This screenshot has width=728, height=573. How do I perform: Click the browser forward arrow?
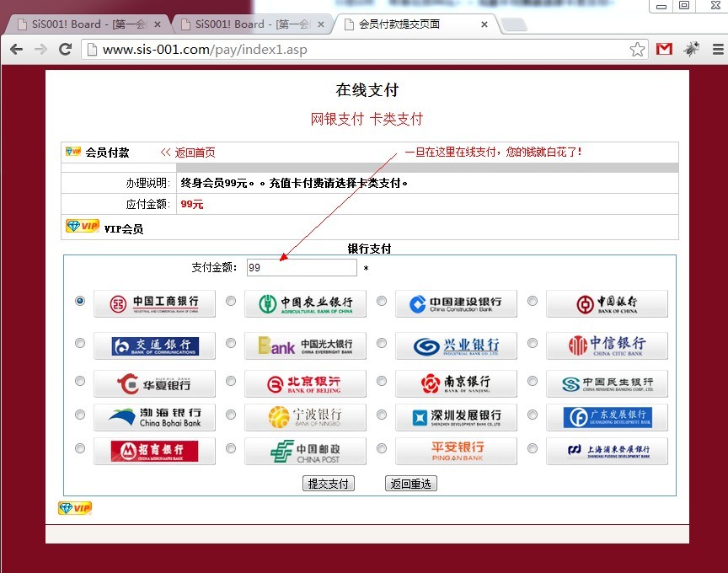[x=40, y=49]
